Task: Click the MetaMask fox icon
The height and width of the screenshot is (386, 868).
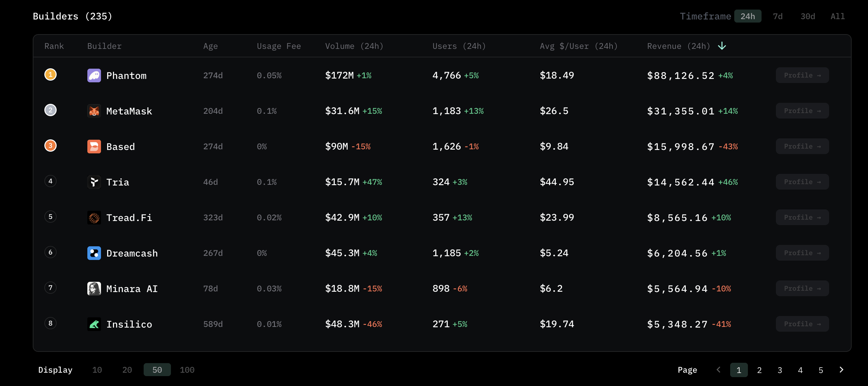Action: click(x=94, y=111)
